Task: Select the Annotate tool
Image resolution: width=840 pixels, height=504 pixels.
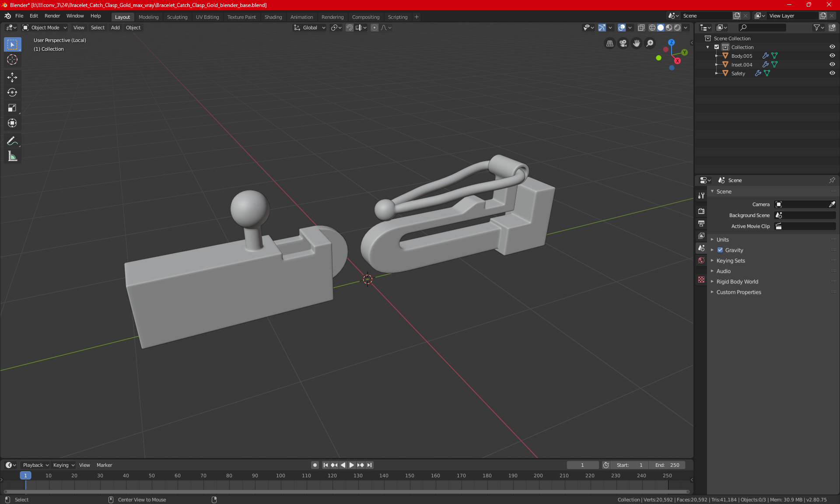Action: pyautogui.click(x=12, y=141)
